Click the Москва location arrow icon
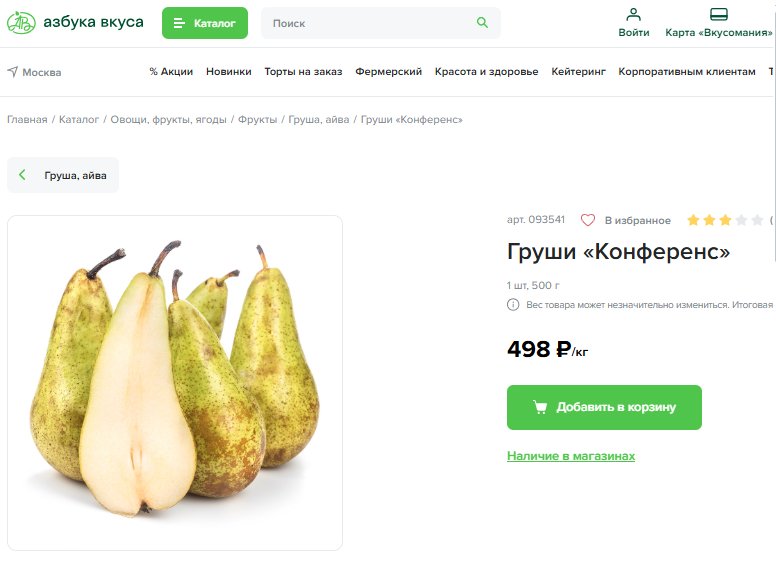The height and width of the screenshot is (583, 776). click(x=13, y=72)
